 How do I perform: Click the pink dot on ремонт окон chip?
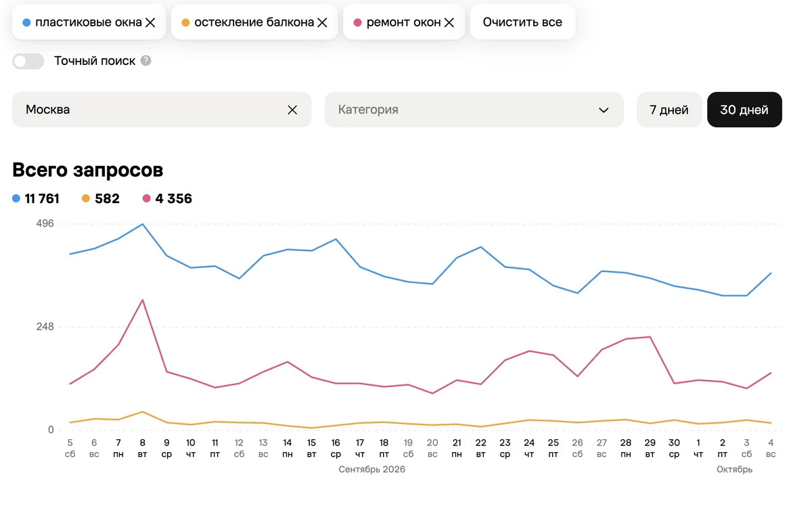(x=357, y=22)
